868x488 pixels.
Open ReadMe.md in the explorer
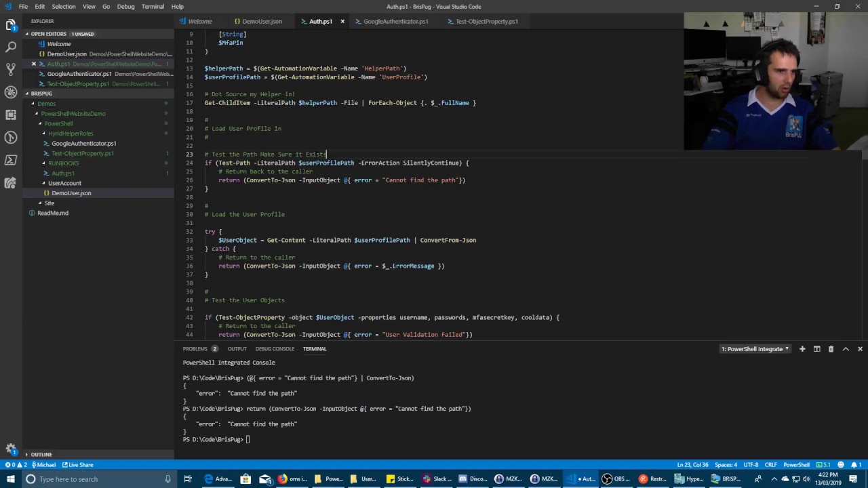[53, 213]
